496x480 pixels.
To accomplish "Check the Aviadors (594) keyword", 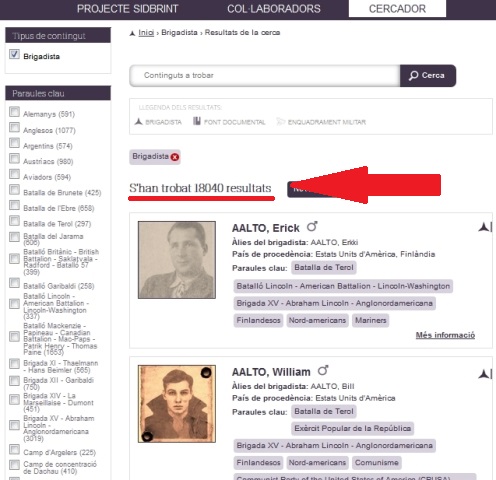I will click(14, 174).
